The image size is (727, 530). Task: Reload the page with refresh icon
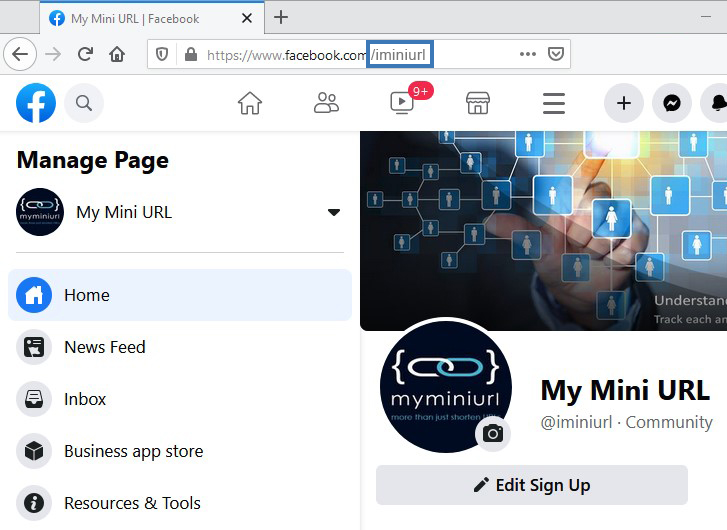pyautogui.click(x=85, y=54)
